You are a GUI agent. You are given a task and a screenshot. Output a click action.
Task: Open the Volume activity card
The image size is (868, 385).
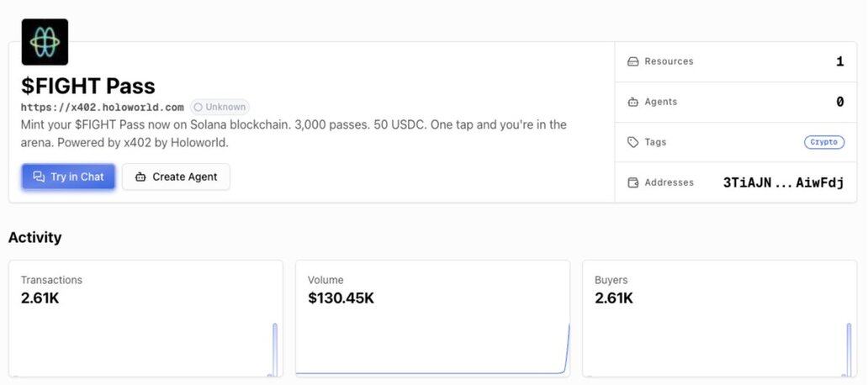432,318
